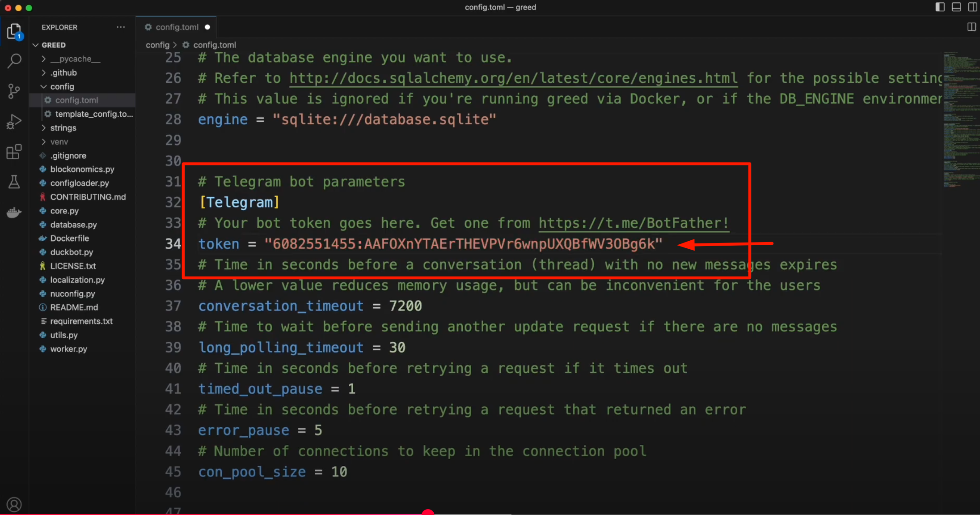Open the Source Control view

pyautogui.click(x=14, y=91)
